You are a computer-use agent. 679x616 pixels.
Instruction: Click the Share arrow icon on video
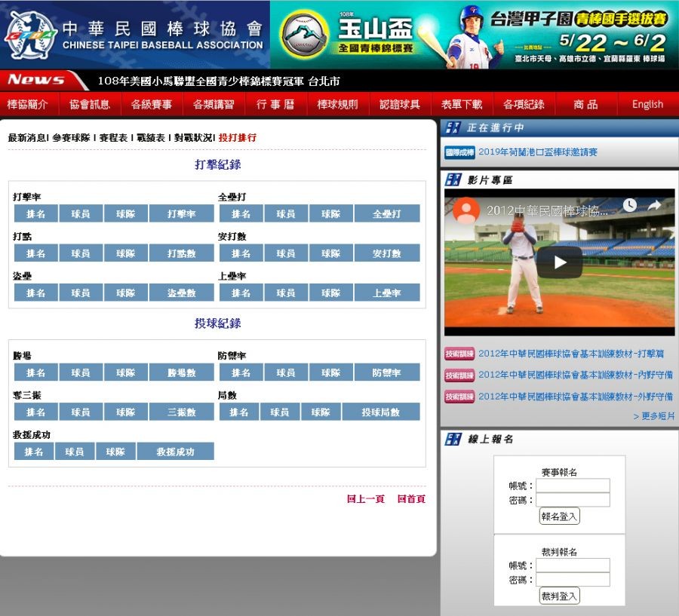point(654,205)
